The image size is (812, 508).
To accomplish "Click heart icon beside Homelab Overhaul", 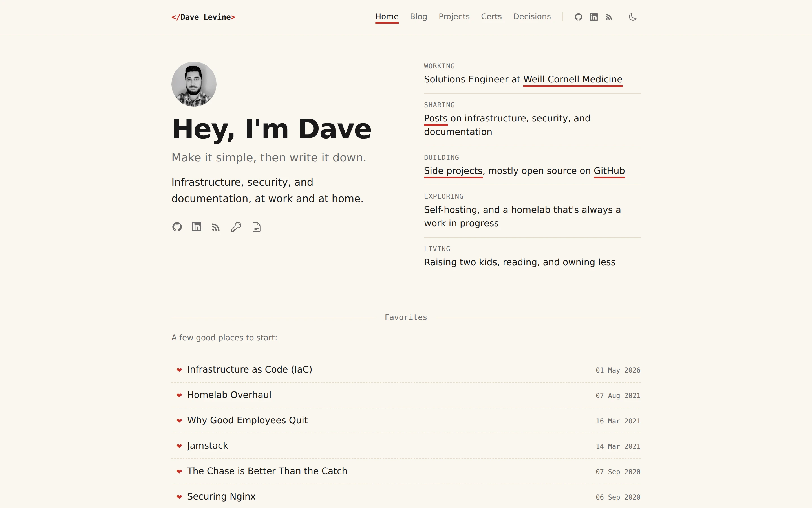I will point(179,395).
